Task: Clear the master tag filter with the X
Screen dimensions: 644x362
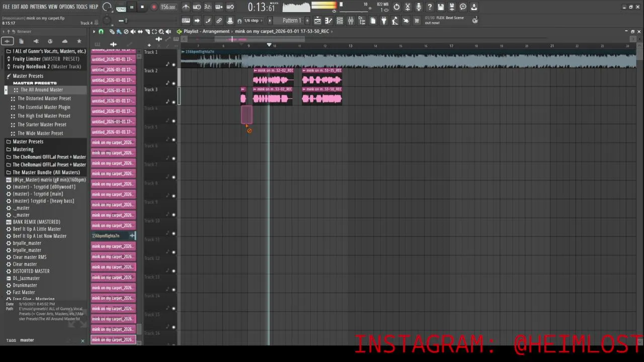Action: pyautogui.click(x=83, y=341)
